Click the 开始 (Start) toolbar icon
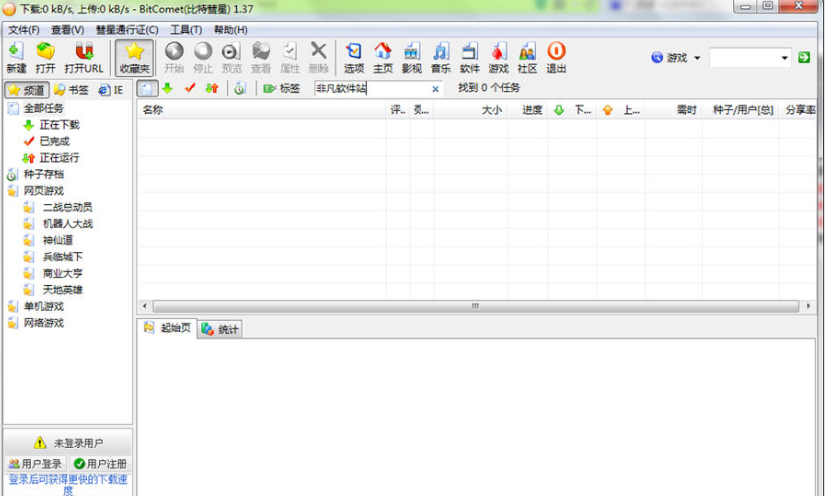The width and height of the screenshot is (826, 496). (x=174, y=57)
